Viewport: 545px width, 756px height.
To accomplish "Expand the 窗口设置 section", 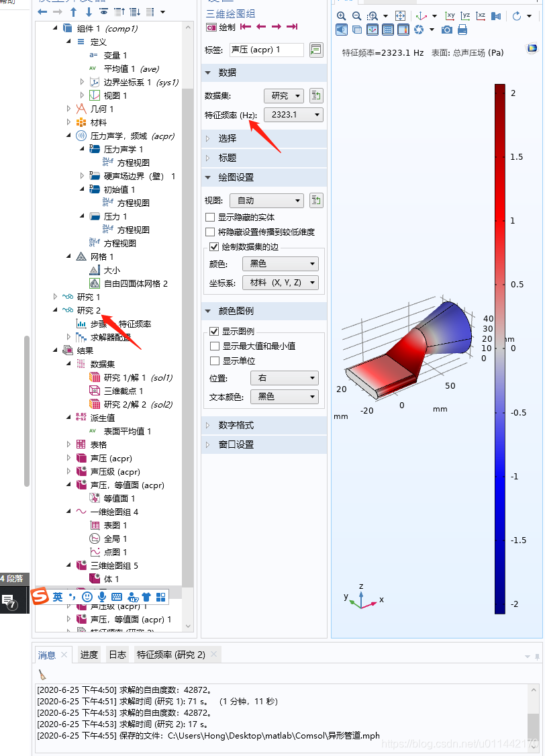I will click(264, 444).
